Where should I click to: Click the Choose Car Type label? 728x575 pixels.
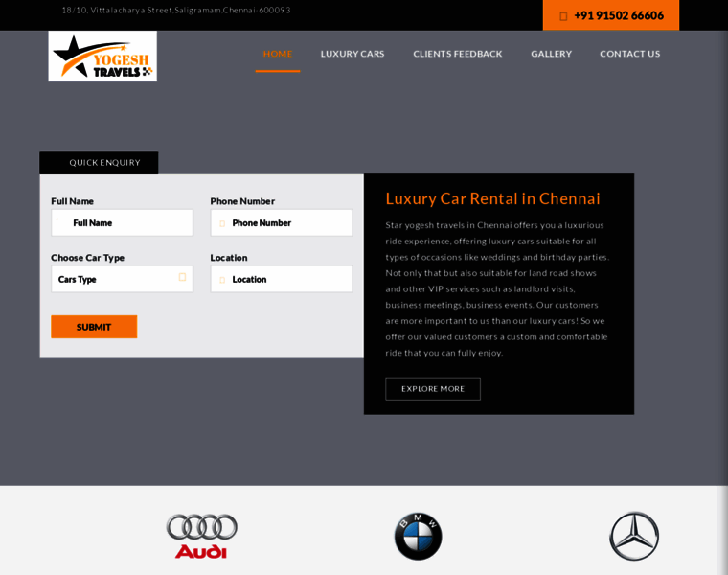[x=88, y=258]
